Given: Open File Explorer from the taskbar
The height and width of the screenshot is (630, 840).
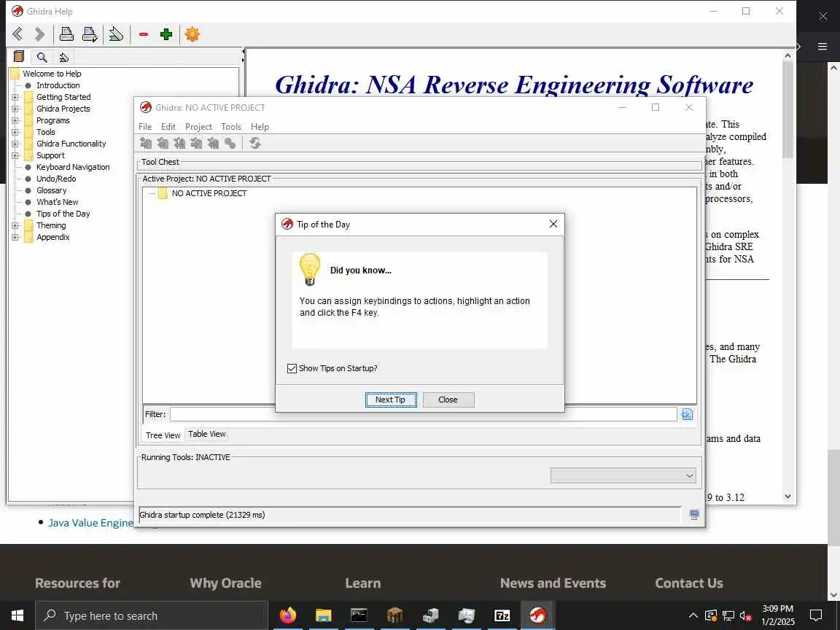Looking at the screenshot, I should [x=323, y=615].
